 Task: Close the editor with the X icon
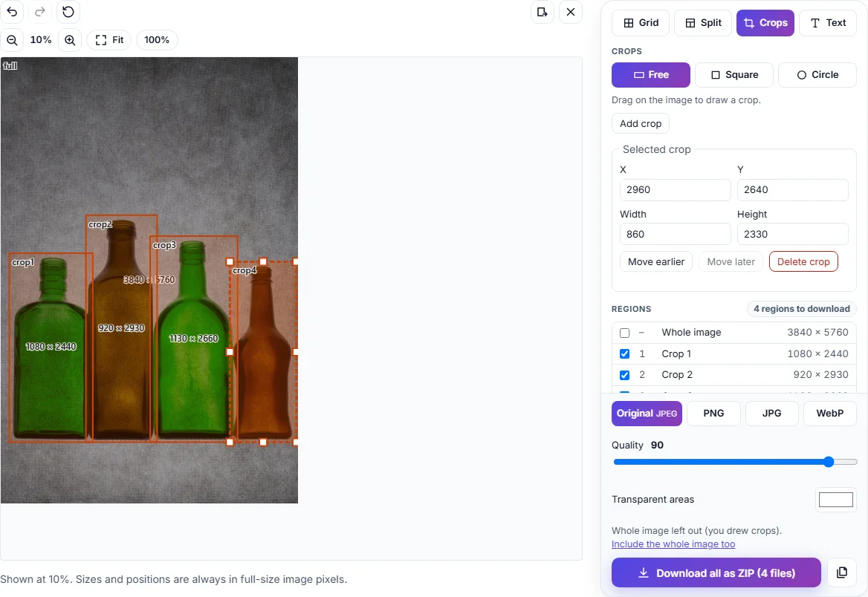(x=571, y=12)
